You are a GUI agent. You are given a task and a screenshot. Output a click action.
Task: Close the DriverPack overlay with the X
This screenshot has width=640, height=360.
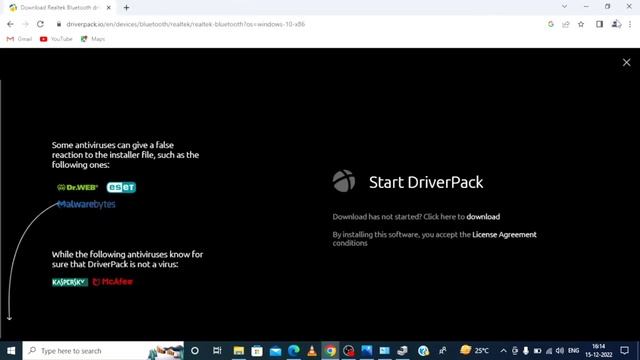coord(626,62)
